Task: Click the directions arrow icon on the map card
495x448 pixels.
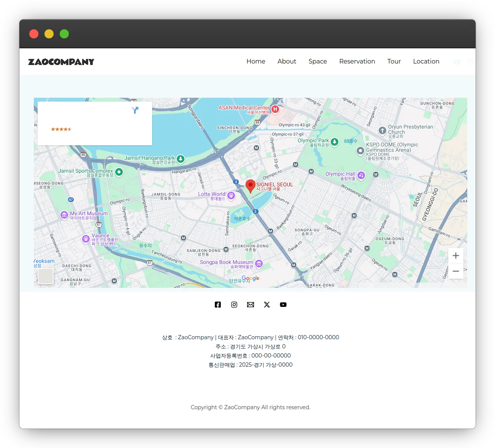Action: (135, 110)
